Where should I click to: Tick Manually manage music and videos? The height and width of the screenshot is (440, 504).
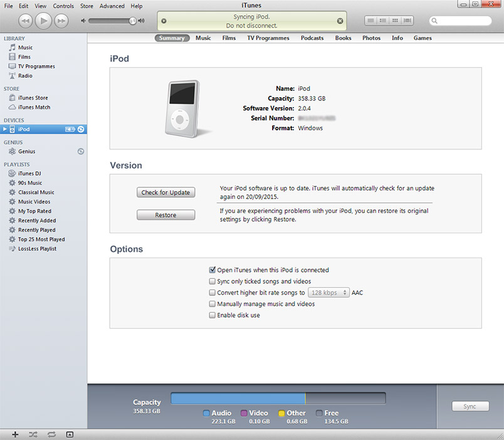tap(212, 304)
